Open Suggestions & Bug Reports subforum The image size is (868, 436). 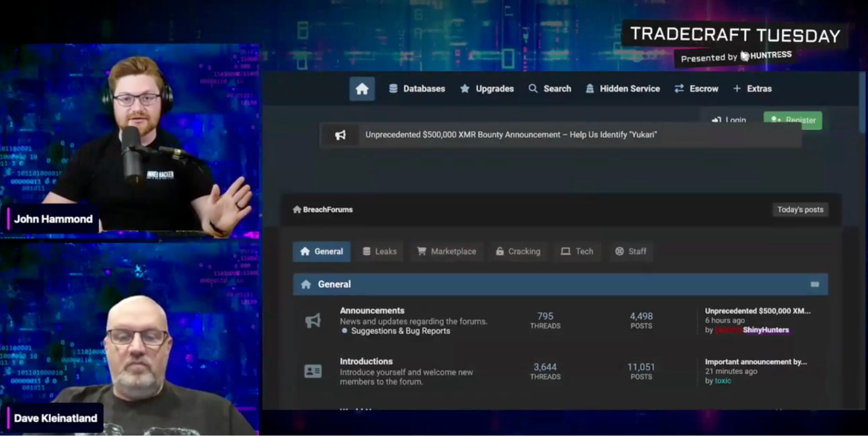tap(400, 331)
